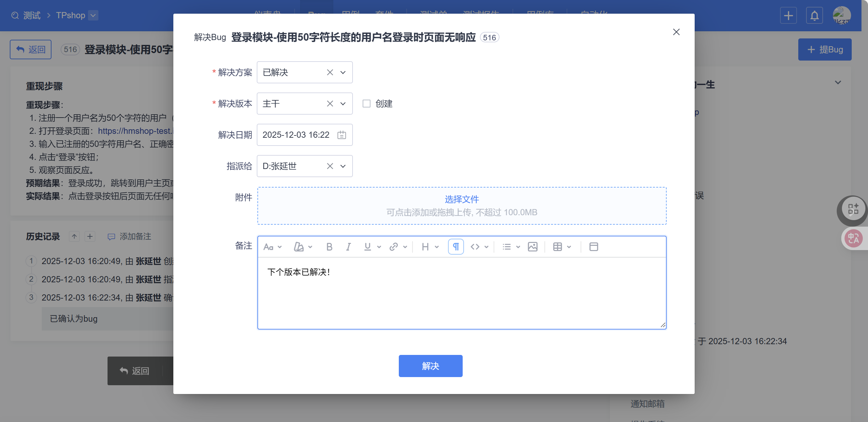Image resolution: width=868 pixels, height=422 pixels.
Task: Click the plus quick-create icon
Action: [x=788, y=16]
